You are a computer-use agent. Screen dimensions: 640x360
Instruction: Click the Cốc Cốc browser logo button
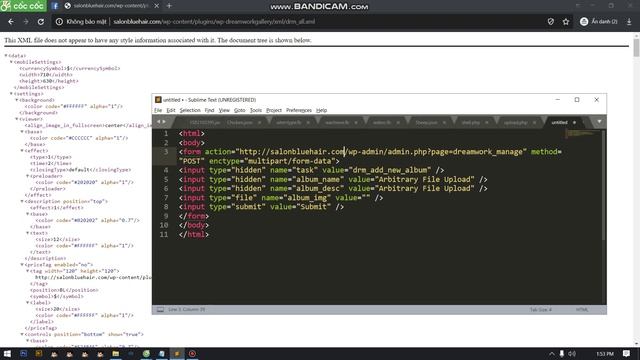click(x=23, y=6)
